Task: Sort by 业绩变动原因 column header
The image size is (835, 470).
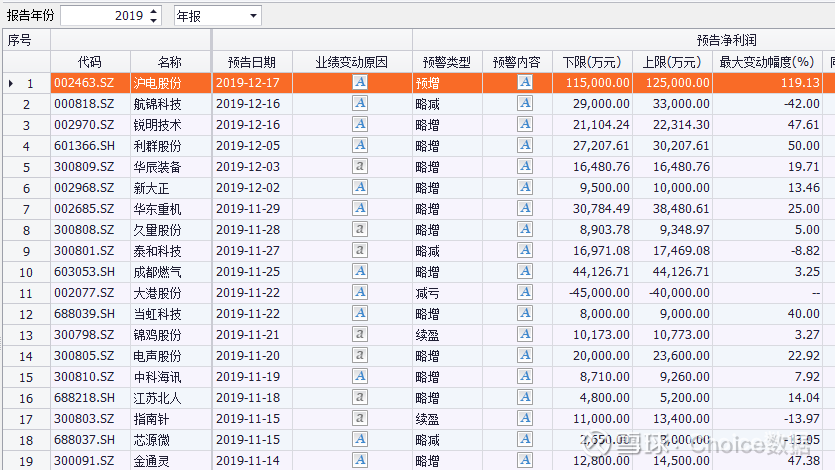Action: pyautogui.click(x=352, y=62)
